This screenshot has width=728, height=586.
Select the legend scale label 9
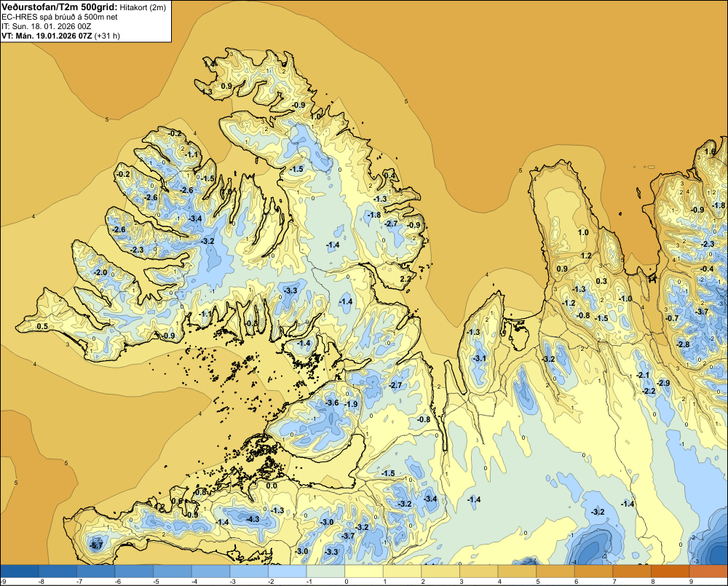pyautogui.click(x=691, y=582)
